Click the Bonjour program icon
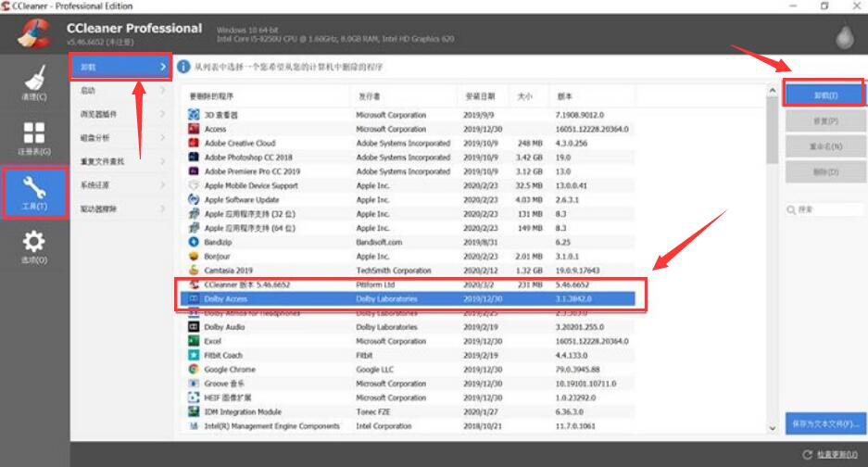The height and width of the screenshot is (467, 868). 194,257
